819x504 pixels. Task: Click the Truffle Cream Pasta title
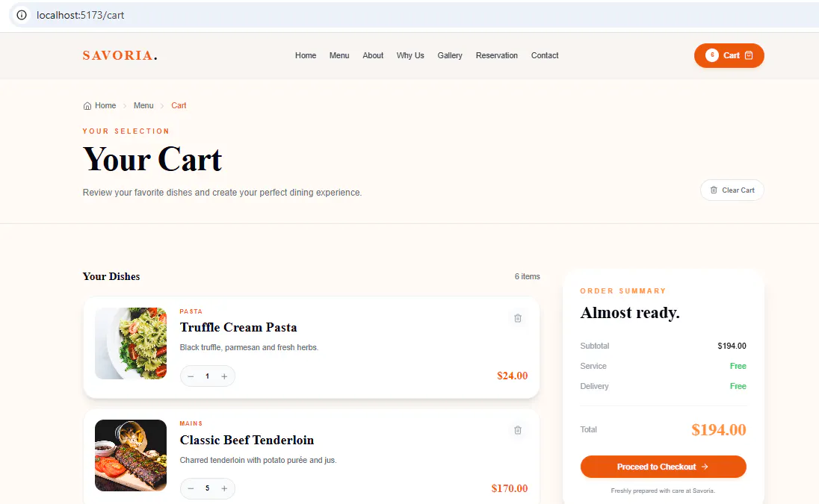tap(238, 327)
